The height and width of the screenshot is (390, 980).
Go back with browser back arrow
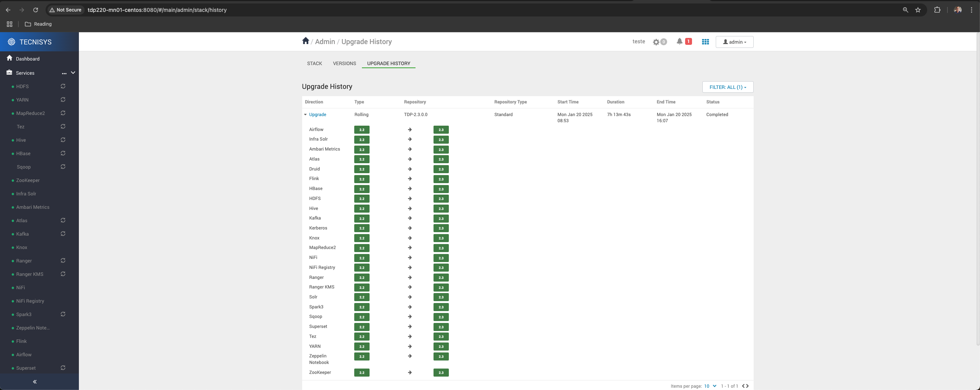pos(8,10)
